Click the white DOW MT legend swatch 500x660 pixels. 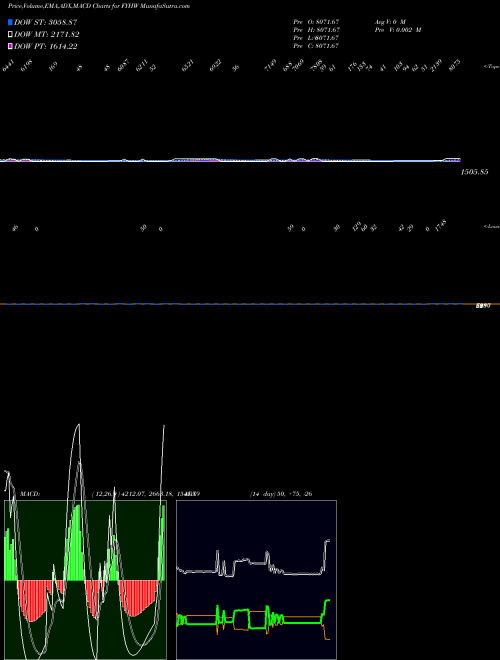(11, 35)
